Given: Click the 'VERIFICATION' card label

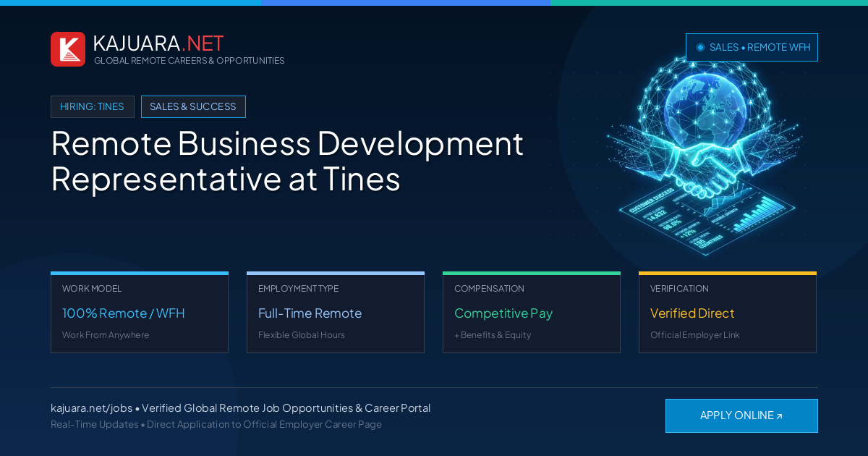Looking at the screenshot, I should click(x=679, y=289).
